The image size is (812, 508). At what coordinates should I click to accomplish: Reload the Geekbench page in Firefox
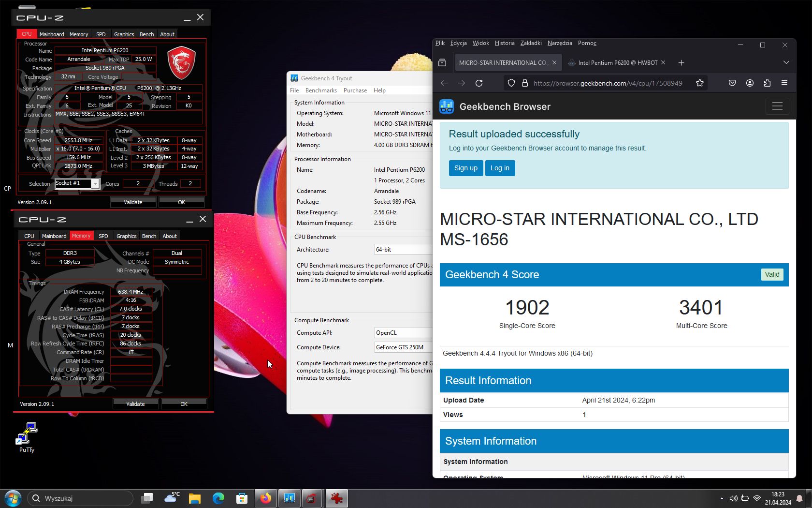point(479,83)
